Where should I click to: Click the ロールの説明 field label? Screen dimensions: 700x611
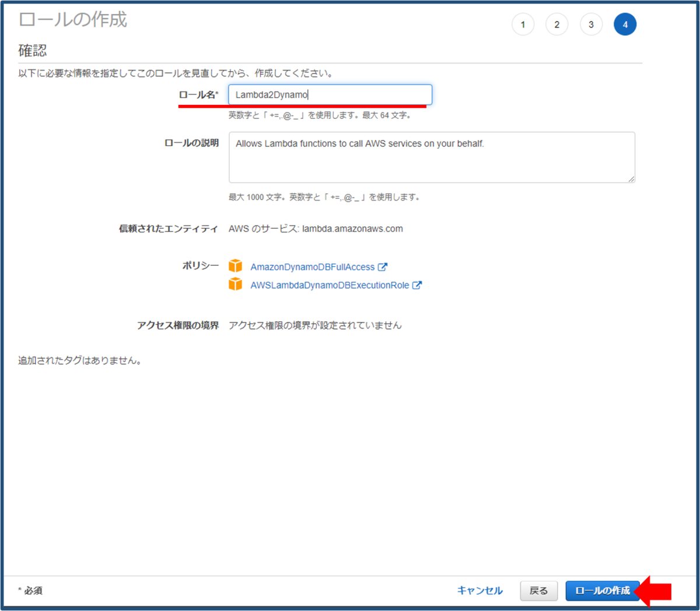[x=192, y=143]
